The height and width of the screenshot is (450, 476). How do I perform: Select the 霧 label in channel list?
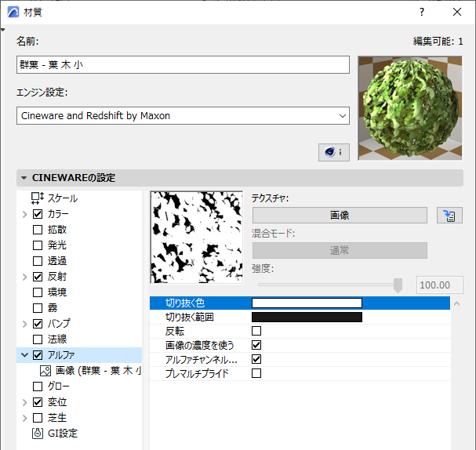click(x=53, y=308)
